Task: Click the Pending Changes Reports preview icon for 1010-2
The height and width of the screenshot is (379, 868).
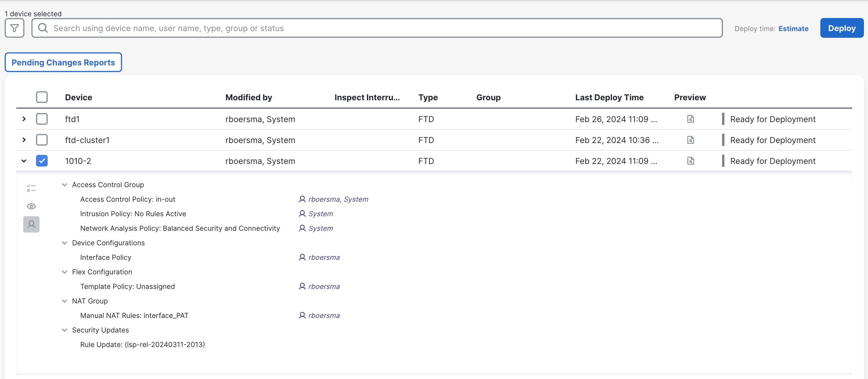Action: pos(690,160)
